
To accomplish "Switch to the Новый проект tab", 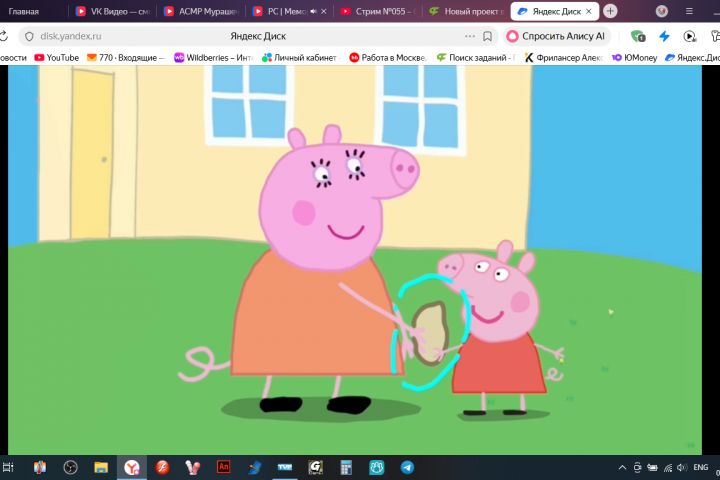I will point(467,11).
